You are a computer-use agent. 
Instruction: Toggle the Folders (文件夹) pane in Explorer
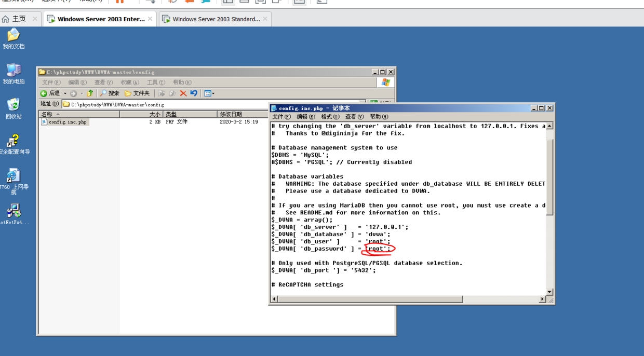tap(137, 93)
